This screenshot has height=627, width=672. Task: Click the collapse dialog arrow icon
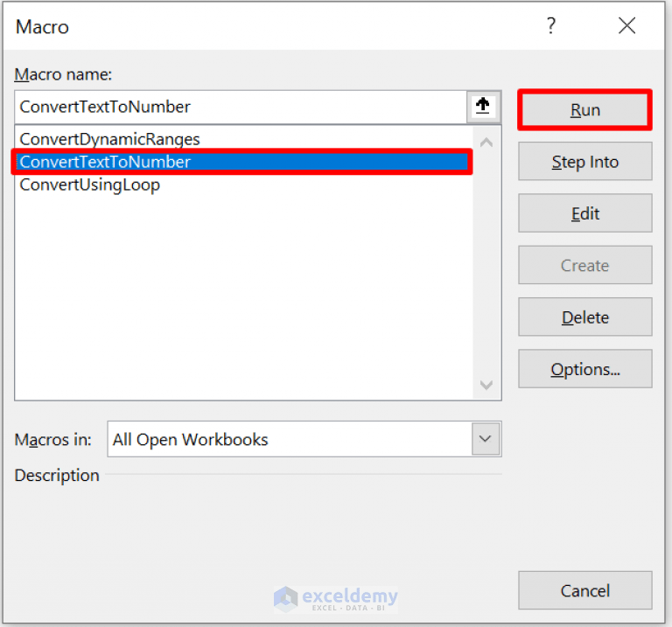coord(483,106)
